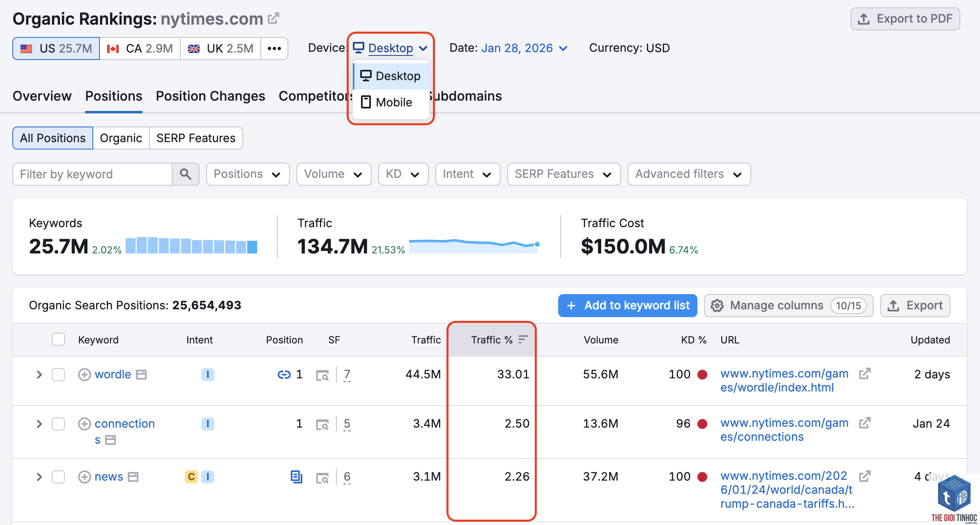Open the connections keyword link
980x525 pixels.
(124, 431)
